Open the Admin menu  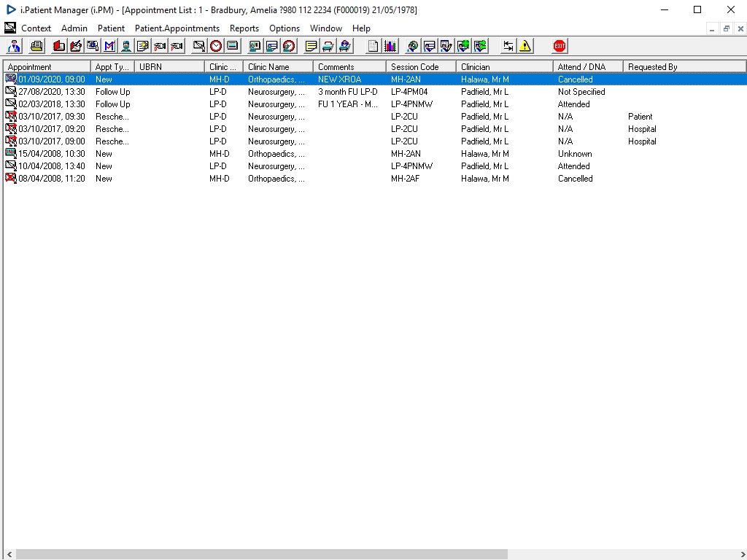click(74, 28)
